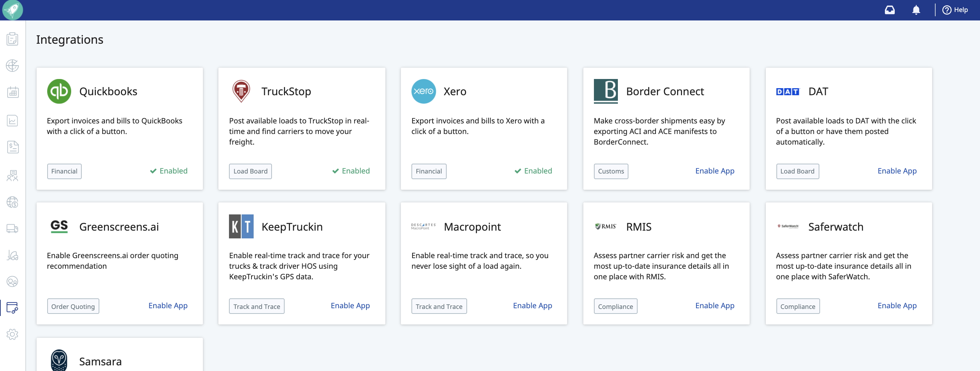Click the Descartes Macropoint logo
Viewport: 980px width, 371px height.
point(423,226)
